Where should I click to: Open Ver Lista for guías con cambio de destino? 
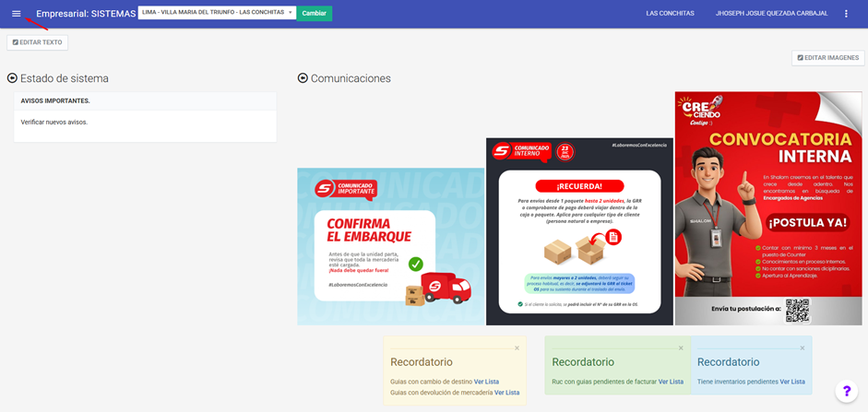pos(486,382)
